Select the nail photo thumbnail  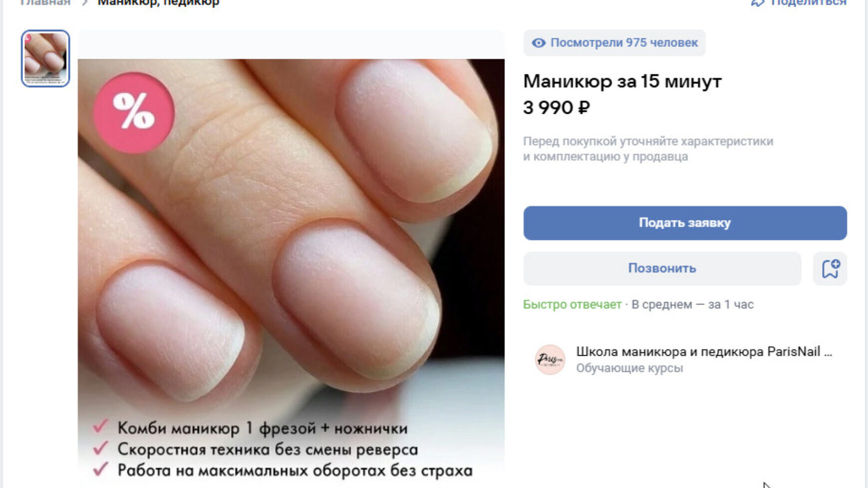[x=45, y=58]
